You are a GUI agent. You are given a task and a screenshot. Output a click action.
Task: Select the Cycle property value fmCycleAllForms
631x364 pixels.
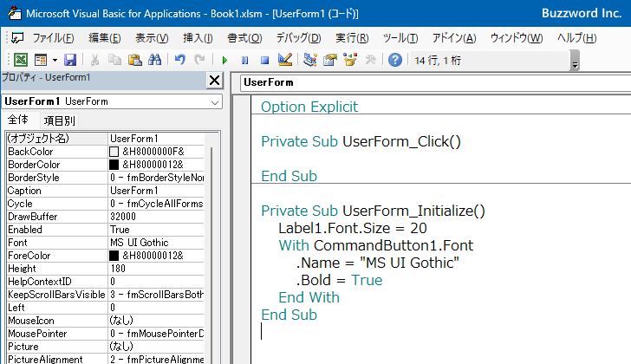point(156,204)
